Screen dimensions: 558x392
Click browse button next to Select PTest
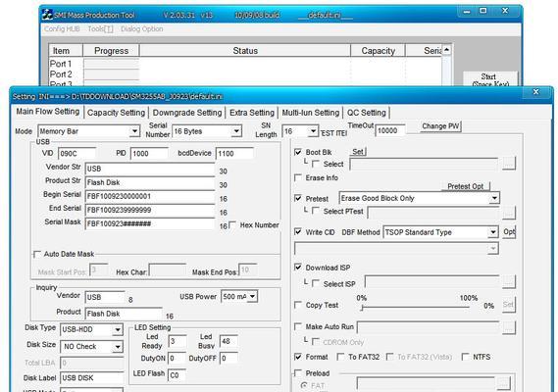click(x=509, y=213)
